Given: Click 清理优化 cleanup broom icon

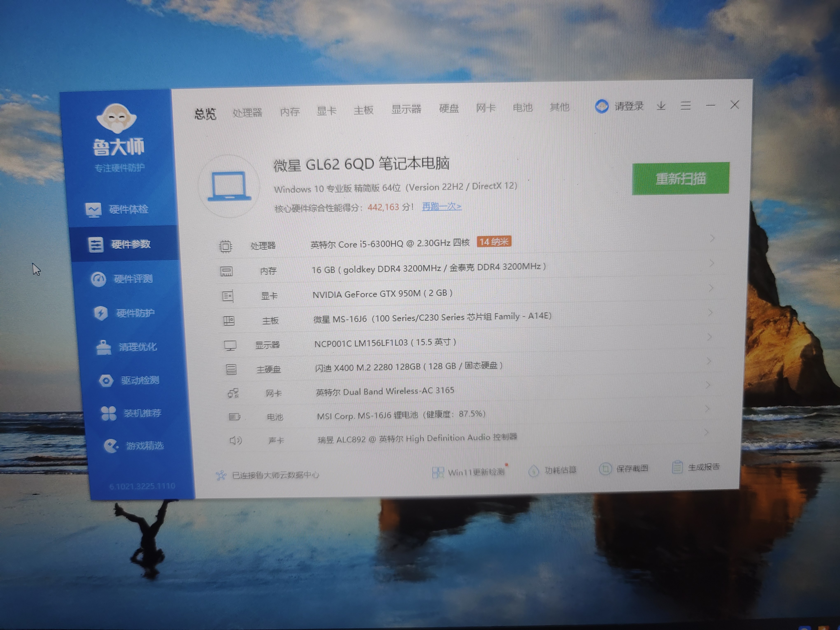Looking at the screenshot, I should [x=104, y=348].
